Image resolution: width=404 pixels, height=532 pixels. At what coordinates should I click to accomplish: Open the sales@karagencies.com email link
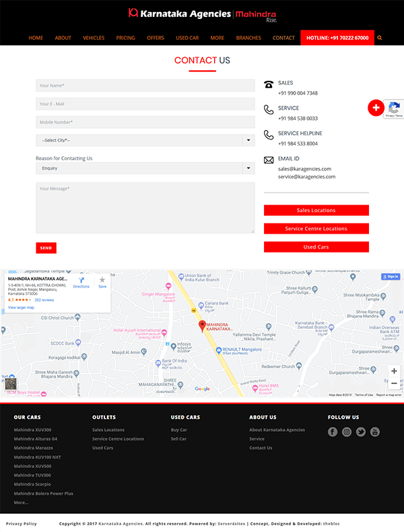tap(304, 169)
